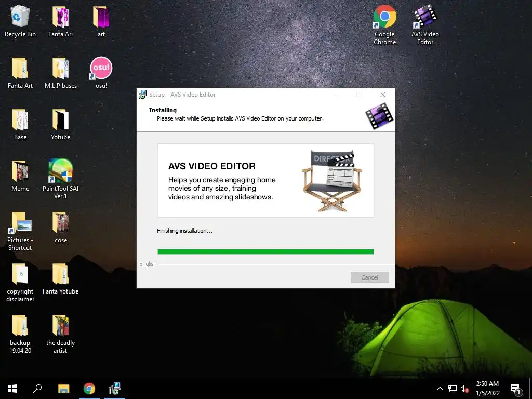The width and height of the screenshot is (532, 399).
Task: Select the Fanta Ari folder icon
Action: click(60, 21)
